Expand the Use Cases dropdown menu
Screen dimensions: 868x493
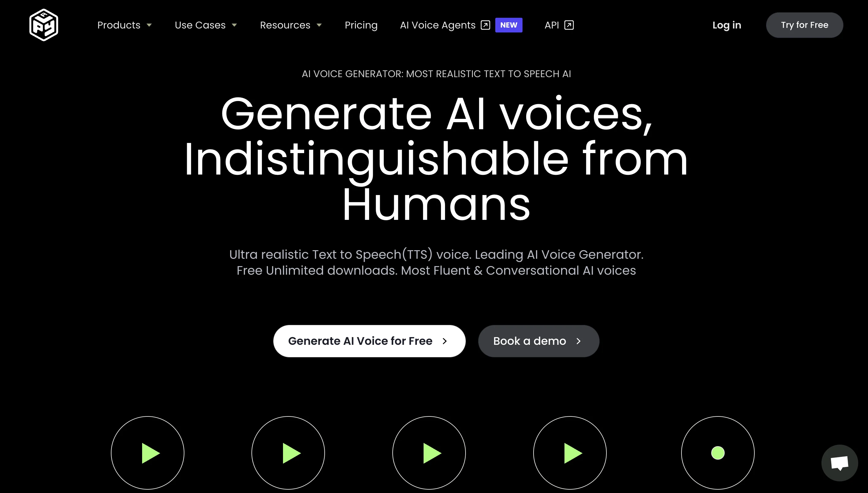click(x=205, y=25)
